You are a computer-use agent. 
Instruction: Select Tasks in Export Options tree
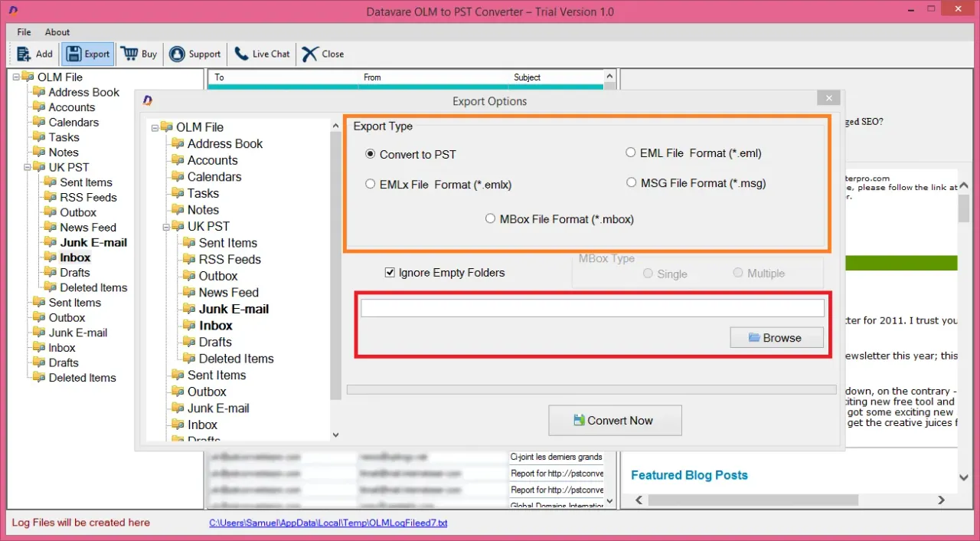[x=203, y=193]
